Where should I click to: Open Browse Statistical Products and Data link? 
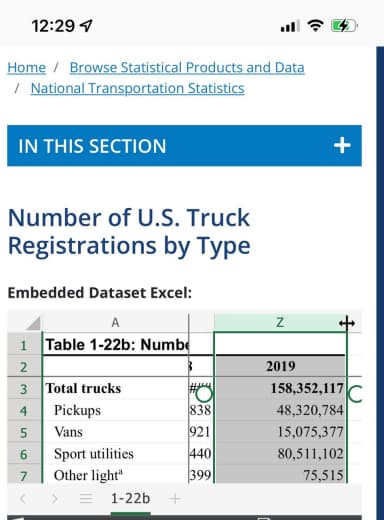(x=187, y=67)
